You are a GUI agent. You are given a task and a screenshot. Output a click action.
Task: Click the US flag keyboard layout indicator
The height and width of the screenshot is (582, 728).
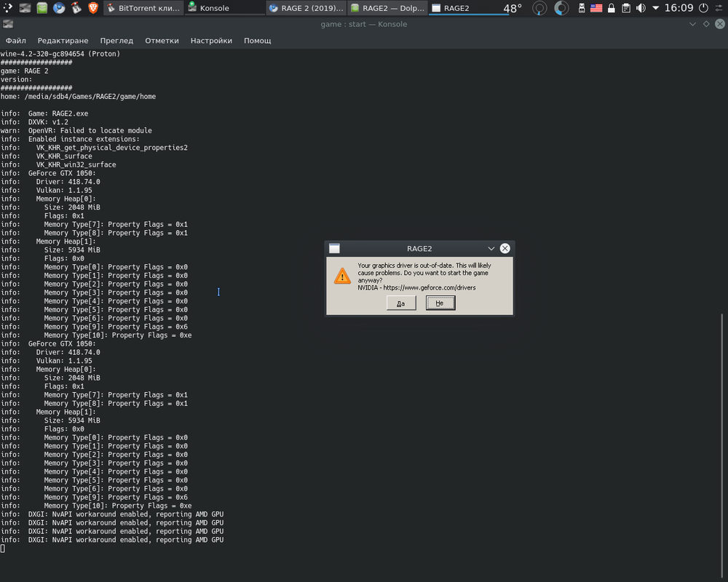pyautogui.click(x=596, y=8)
